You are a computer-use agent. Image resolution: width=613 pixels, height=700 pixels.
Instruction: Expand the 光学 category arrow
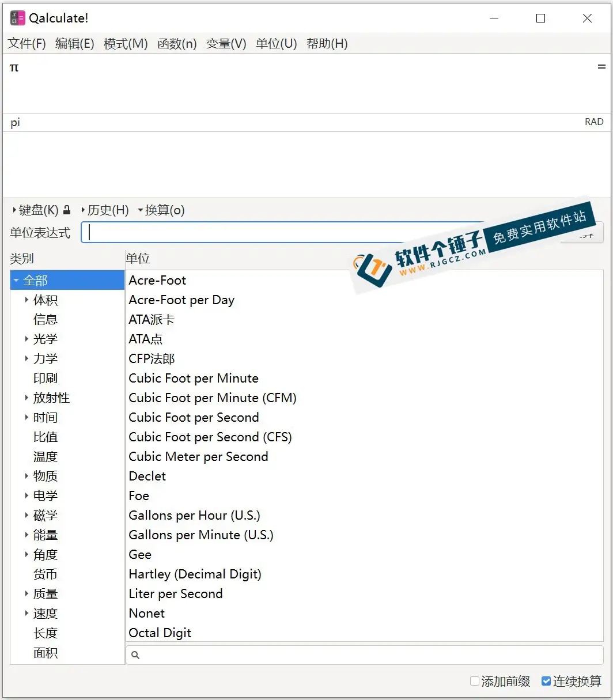tap(27, 339)
